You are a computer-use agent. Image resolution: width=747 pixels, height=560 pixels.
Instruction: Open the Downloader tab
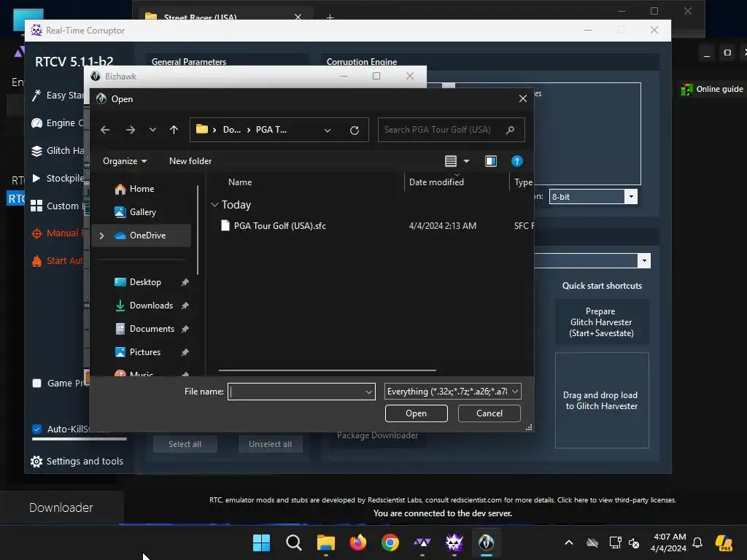(x=61, y=507)
